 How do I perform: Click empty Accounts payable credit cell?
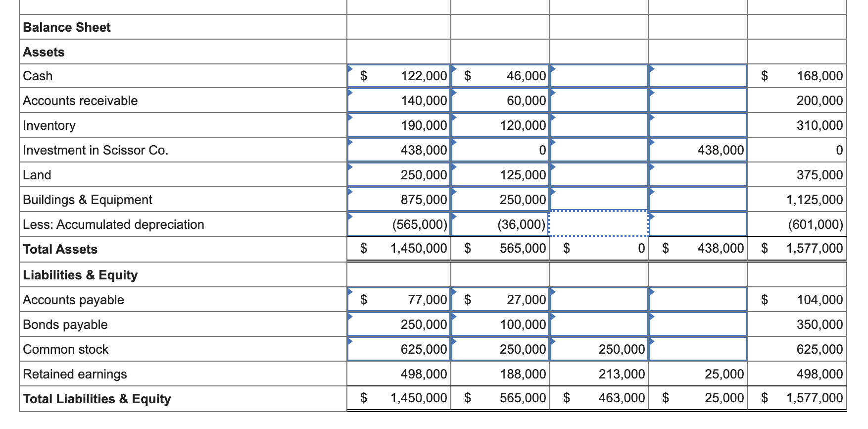698,300
